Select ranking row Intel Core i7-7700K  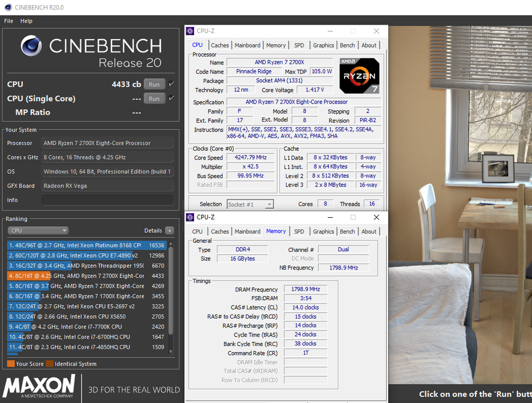click(x=87, y=327)
